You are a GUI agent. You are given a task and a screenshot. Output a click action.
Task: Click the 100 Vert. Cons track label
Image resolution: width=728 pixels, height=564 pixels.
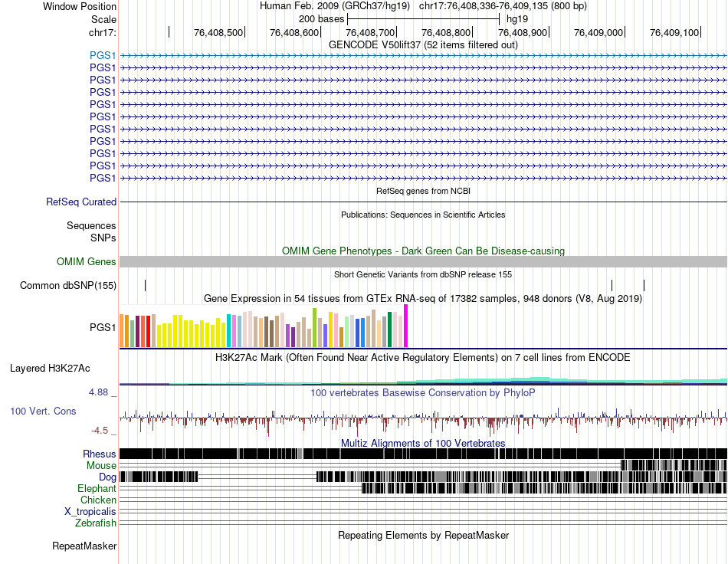pos(43,412)
